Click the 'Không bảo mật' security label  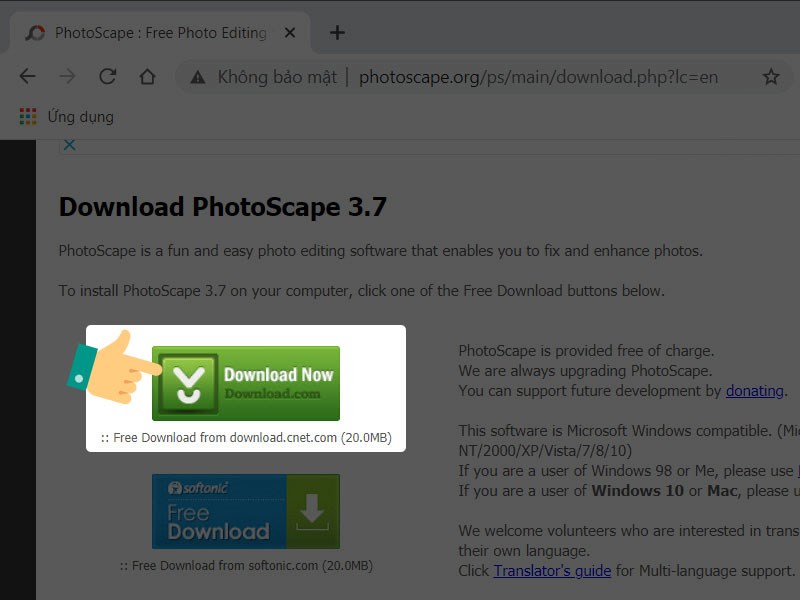click(277, 77)
